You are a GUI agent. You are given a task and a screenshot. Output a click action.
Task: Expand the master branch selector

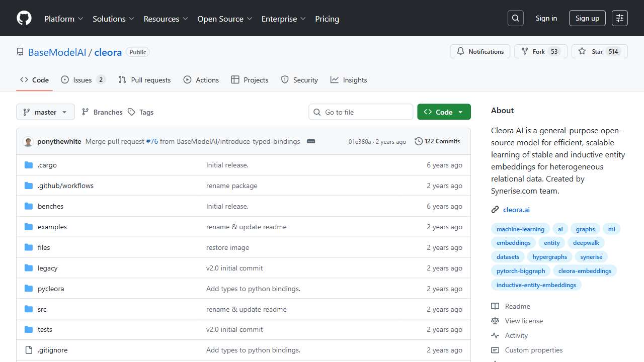45,112
